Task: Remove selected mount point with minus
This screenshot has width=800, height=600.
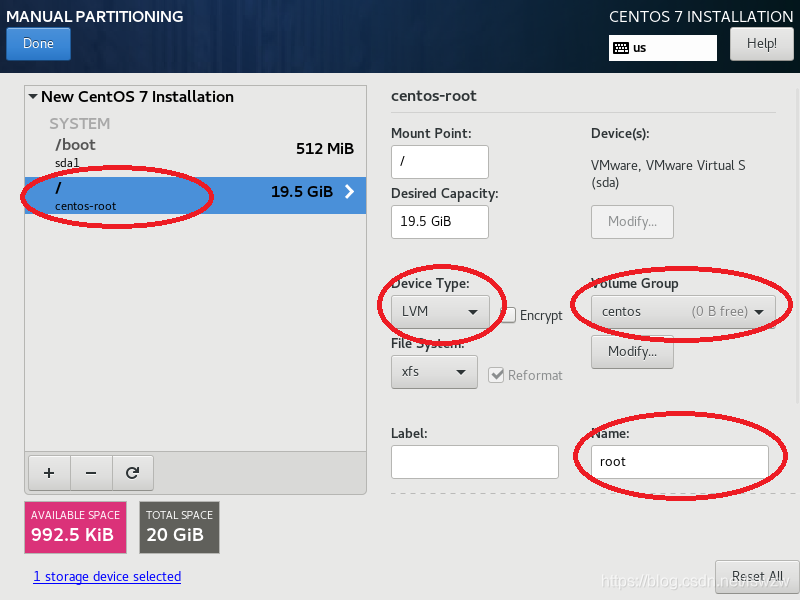Action: [91, 473]
